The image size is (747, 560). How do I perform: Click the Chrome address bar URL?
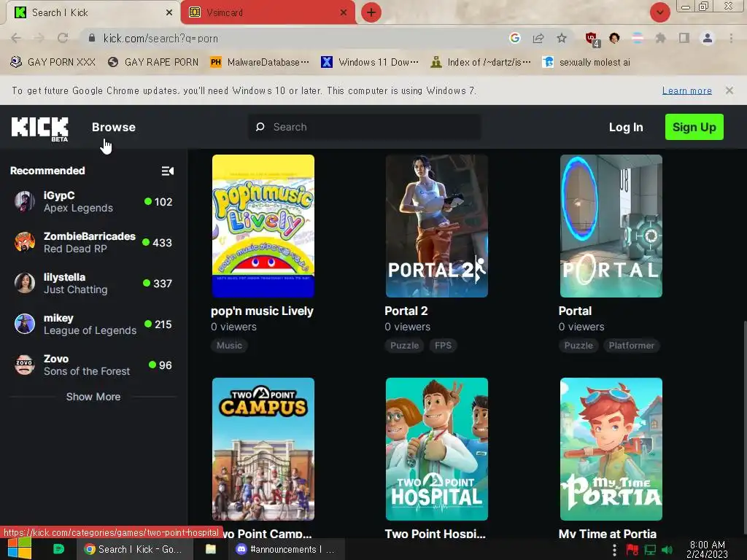(160, 38)
